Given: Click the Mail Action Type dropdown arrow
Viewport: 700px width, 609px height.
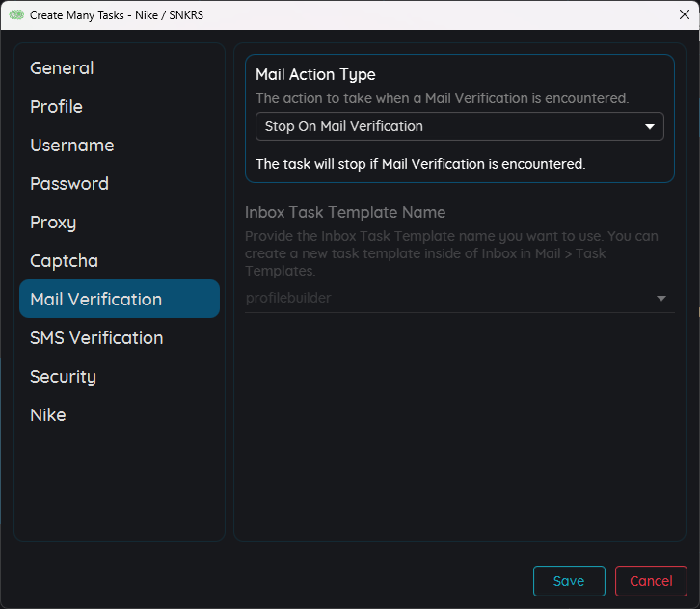Looking at the screenshot, I should click(649, 126).
